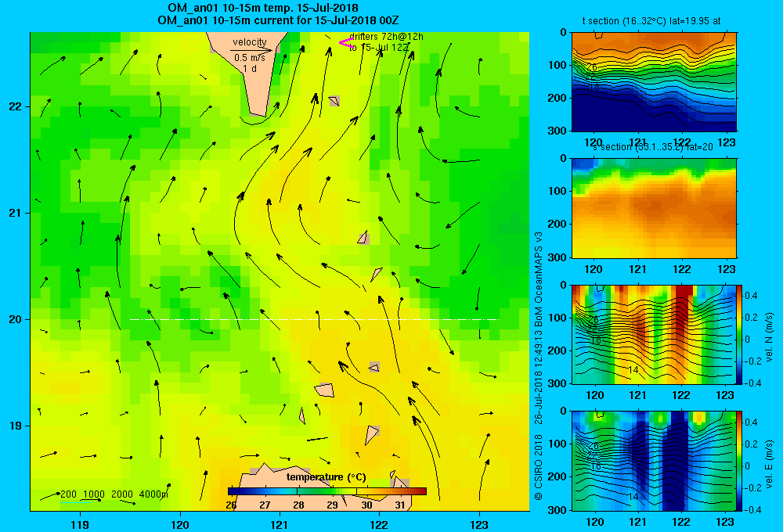Click depth label 200 in vel. N section

pyautogui.click(x=557, y=350)
